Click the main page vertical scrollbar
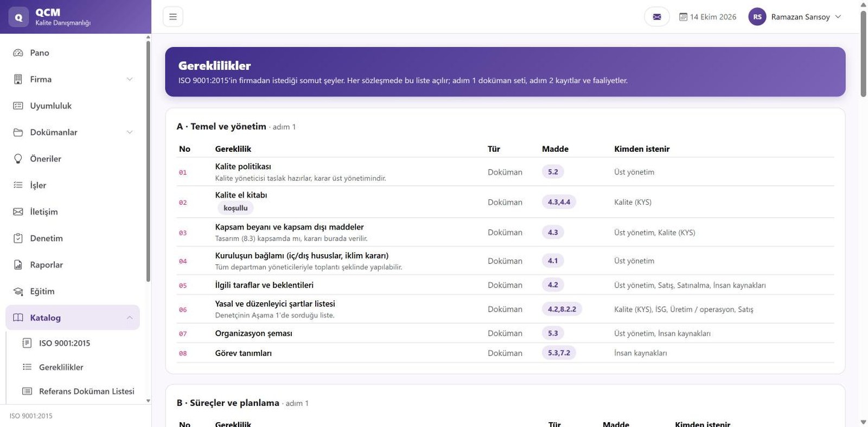This screenshot has width=868, height=427. point(863,54)
